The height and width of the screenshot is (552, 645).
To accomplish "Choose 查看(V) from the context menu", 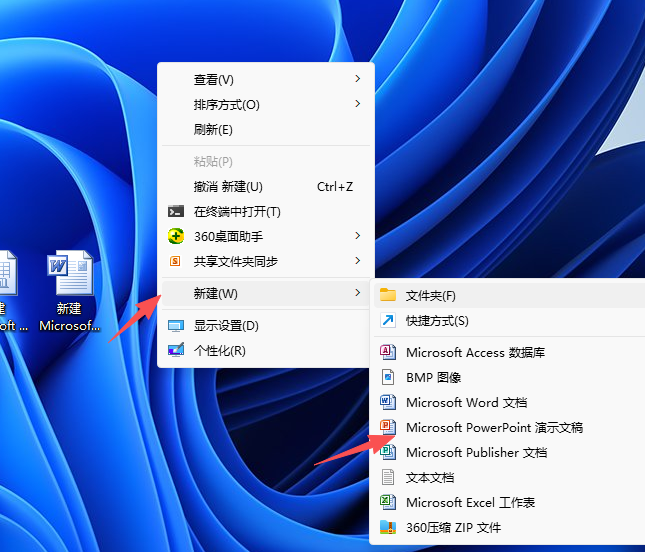I will point(266,79).
